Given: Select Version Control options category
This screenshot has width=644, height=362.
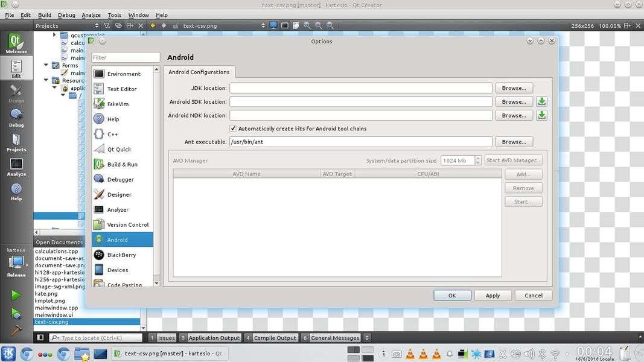Looking at the screenshot, I should 123,224.
